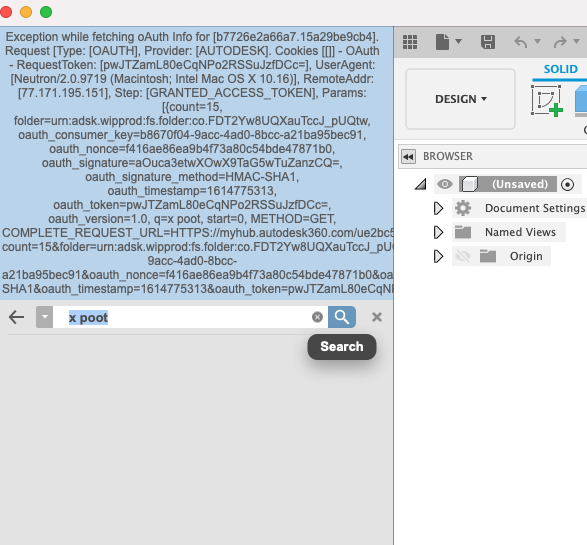Click the oAuth exception error message
The image size is (587, 545).
(x=197, y=163)
